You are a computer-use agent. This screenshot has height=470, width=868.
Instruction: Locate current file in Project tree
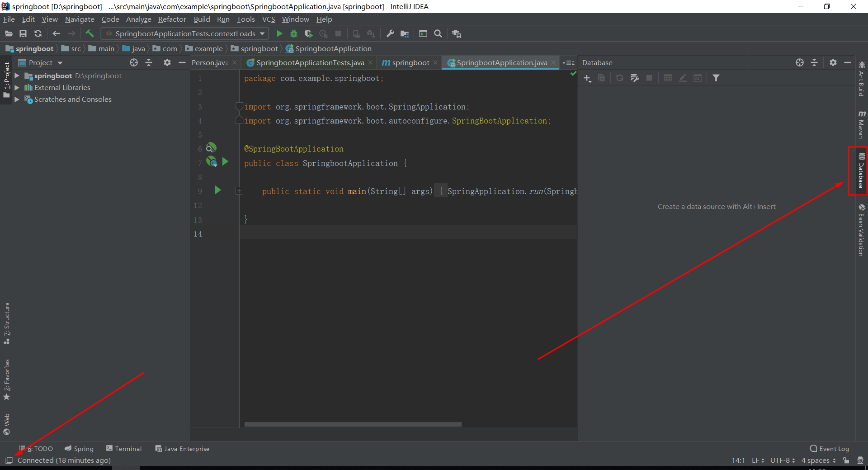(x=134, y=62)
